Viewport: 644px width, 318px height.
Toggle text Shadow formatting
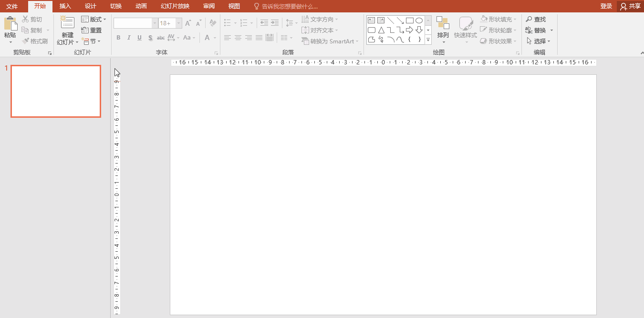point(150,38)
